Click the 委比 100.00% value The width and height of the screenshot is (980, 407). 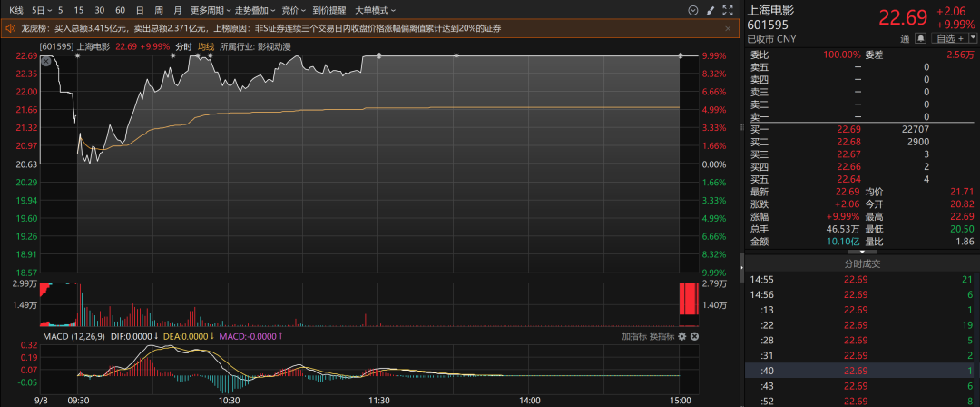click(x=841, y=55)
